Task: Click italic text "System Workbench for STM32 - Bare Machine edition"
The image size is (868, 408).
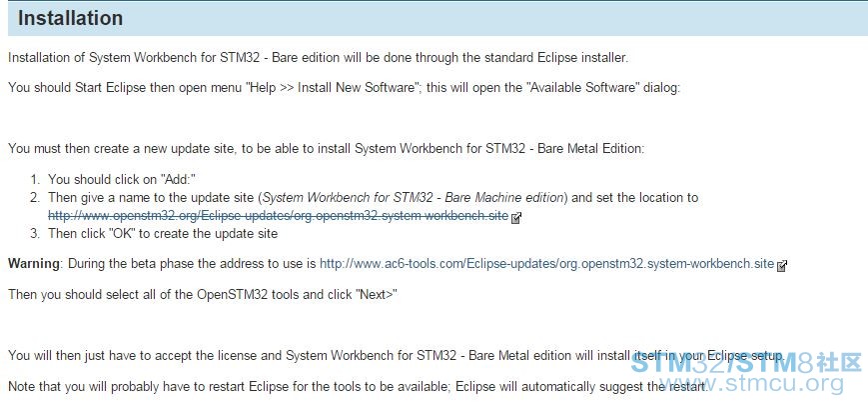Action: click(413, 197)
